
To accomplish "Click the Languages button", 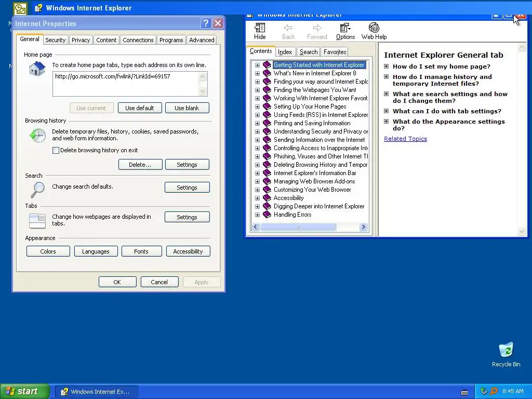I will point(96,251).
